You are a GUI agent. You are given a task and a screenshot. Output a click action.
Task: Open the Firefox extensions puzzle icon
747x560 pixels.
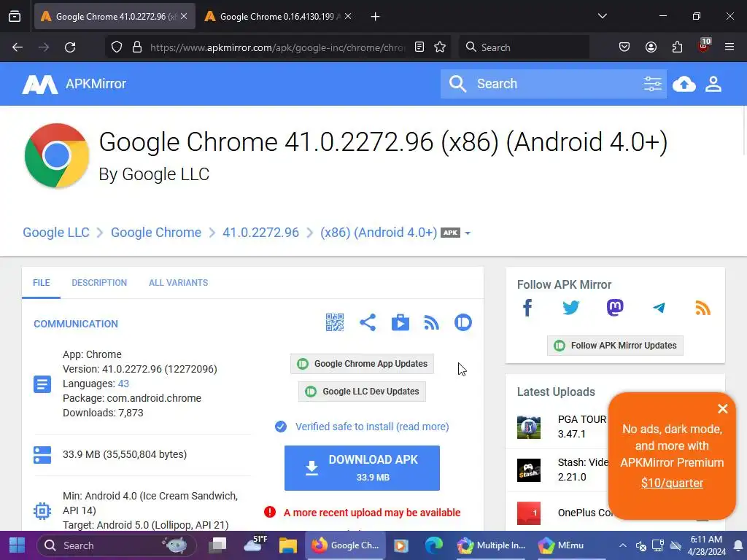coord(677,47)
